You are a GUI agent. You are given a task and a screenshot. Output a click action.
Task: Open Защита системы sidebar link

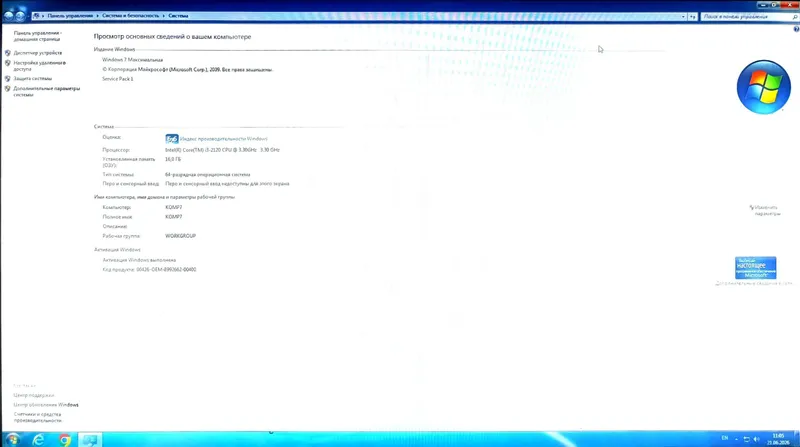(33, 79)
